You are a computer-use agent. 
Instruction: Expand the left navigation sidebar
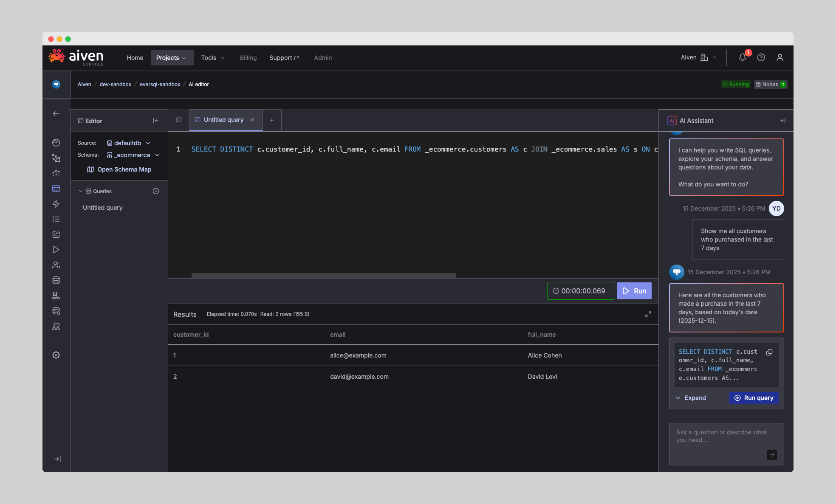58,459
